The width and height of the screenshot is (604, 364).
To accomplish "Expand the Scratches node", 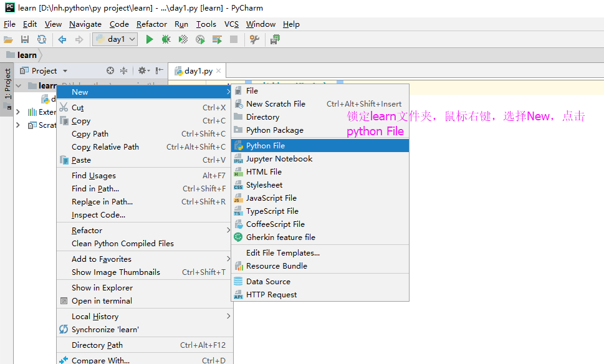I will click(17, 125).
